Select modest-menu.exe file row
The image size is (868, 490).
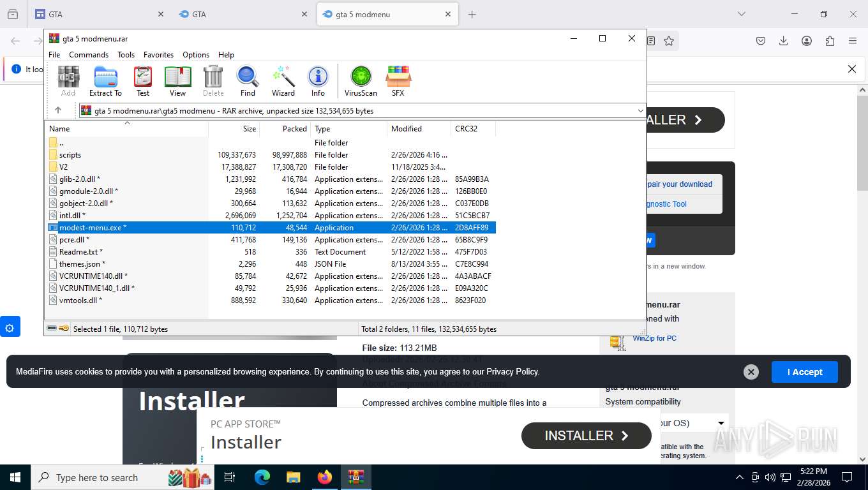(x=271, y=228)
